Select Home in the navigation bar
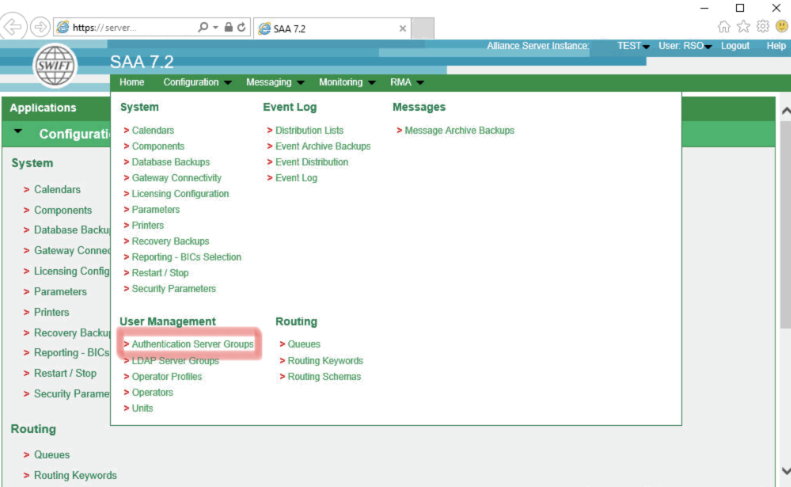 [132, 83]
